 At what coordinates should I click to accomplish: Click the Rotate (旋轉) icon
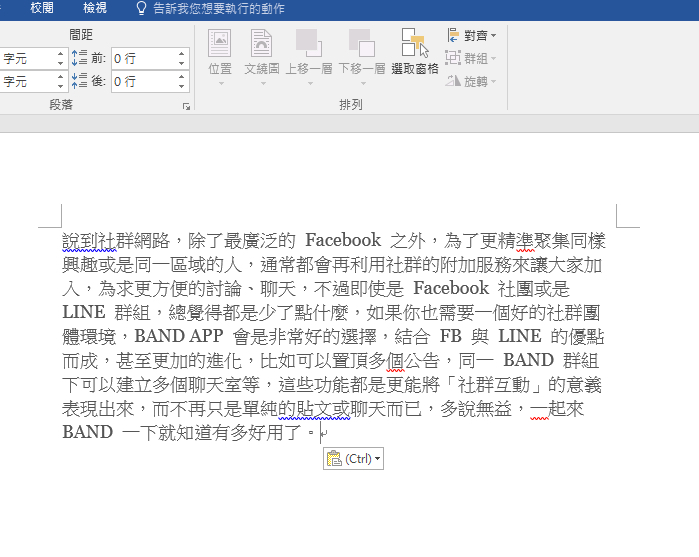pos(453,81)
